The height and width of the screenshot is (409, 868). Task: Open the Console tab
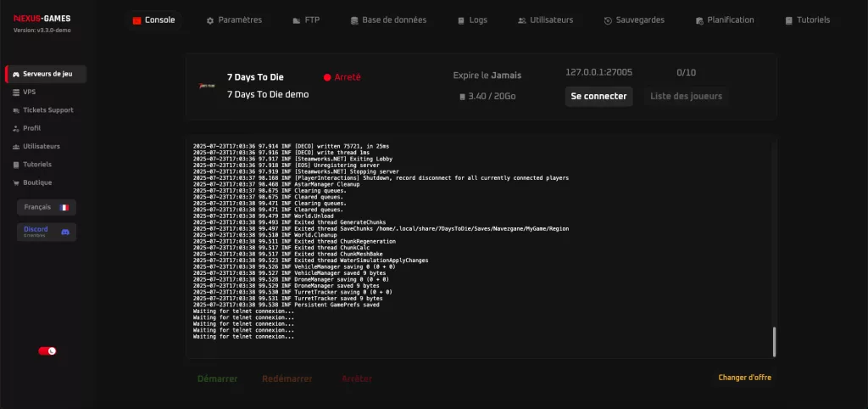154,20
